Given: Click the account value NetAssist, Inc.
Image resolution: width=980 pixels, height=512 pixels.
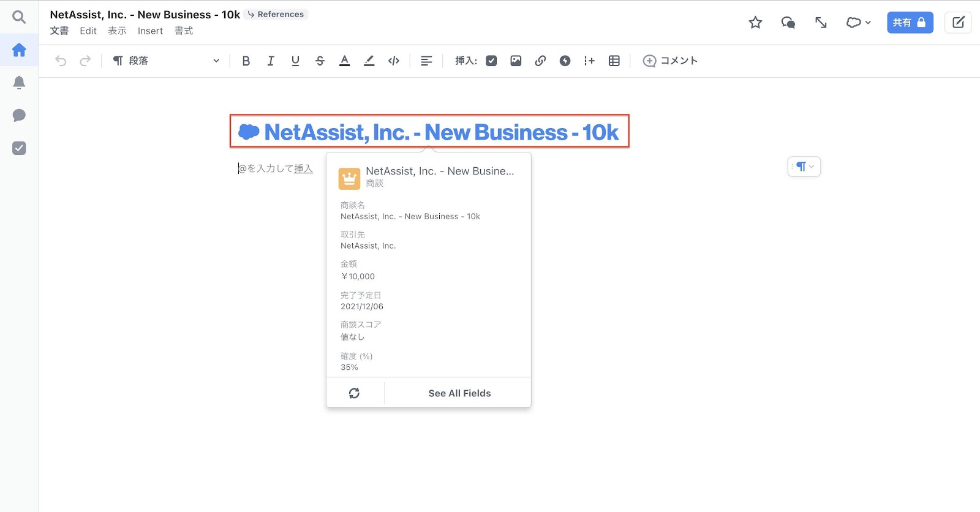Looking at the screenshot, I should (368, 246).
